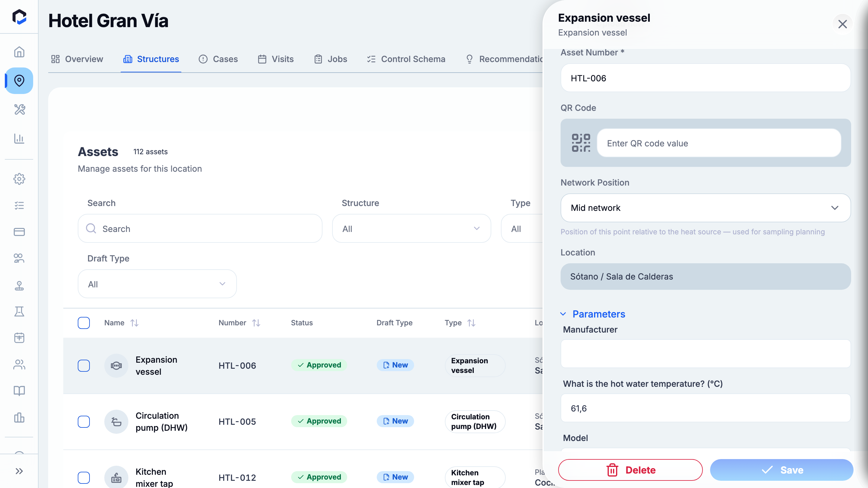
Task: Switch to the Structures tab
Action: coord(151,59)
